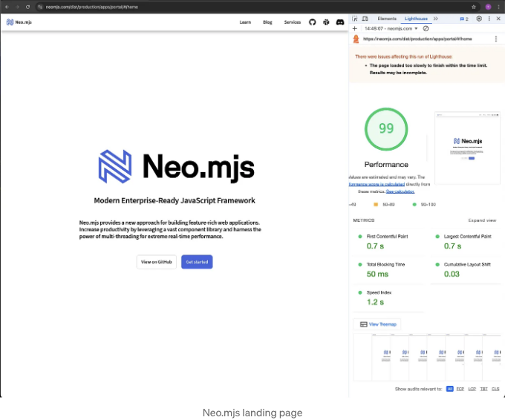Image resolution: width=505 pixels, height=420 pixels.
Task: Open the Learn menu item
Action: [x=245, y=22]
